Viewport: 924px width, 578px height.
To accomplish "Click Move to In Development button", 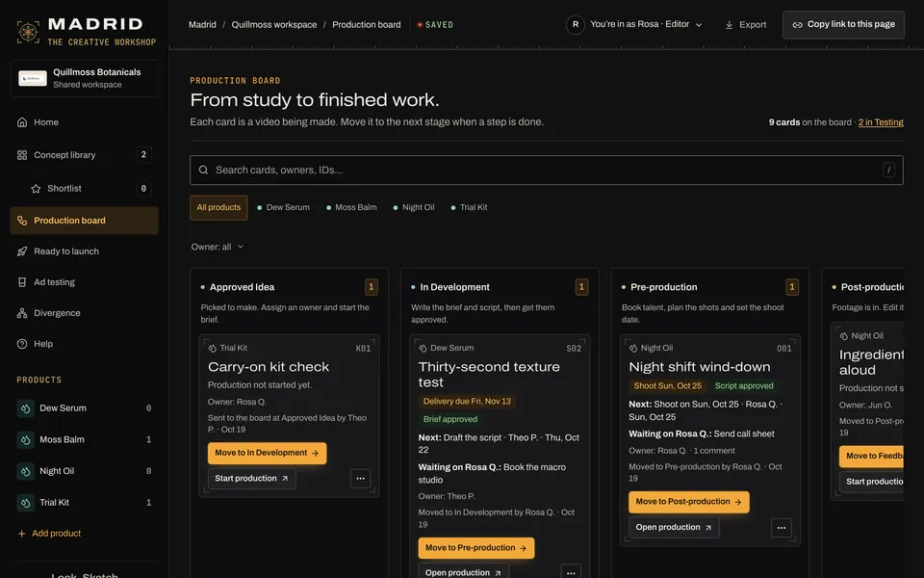I will [267, 453].
